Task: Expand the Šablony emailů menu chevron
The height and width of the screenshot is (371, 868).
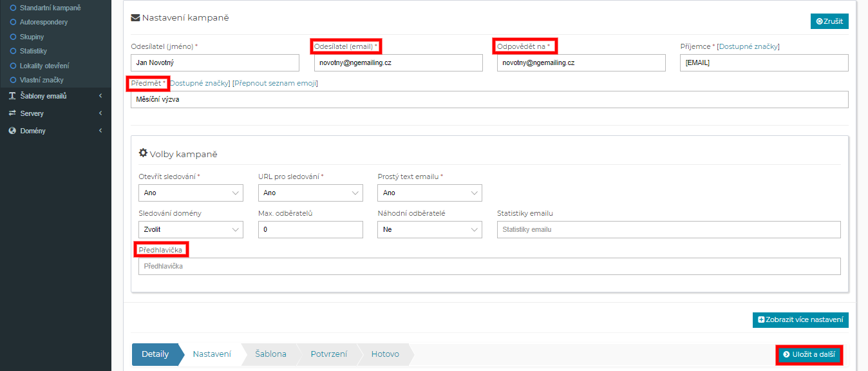Action: [x=100, y=96]
